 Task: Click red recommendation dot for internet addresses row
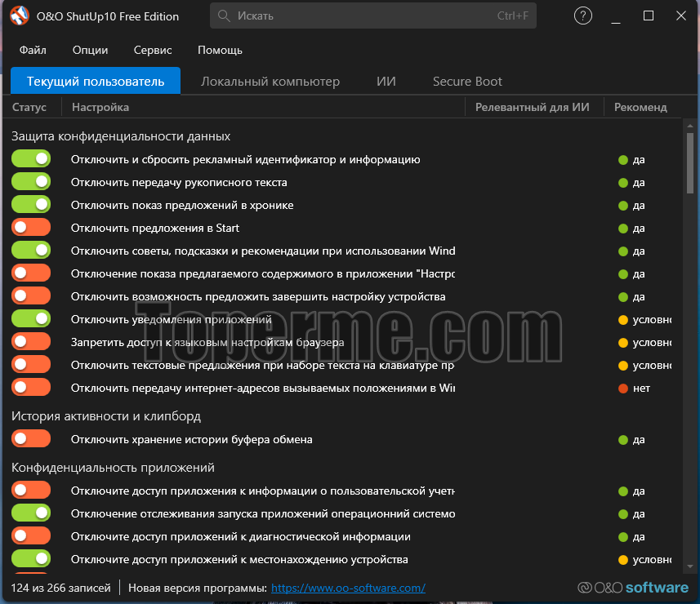click(x=622, y=388)
